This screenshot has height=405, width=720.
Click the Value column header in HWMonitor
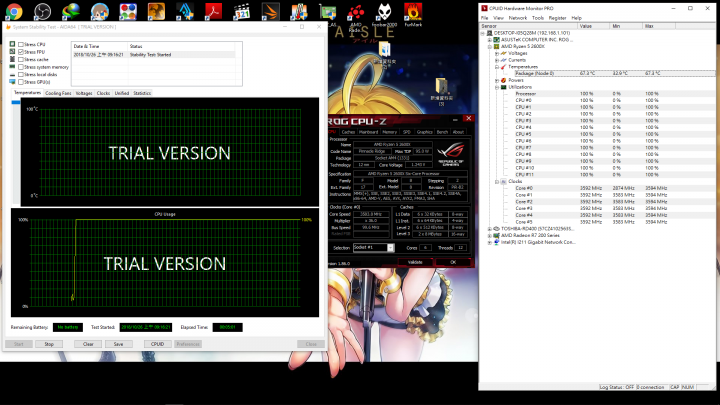[x=593, y=26]
